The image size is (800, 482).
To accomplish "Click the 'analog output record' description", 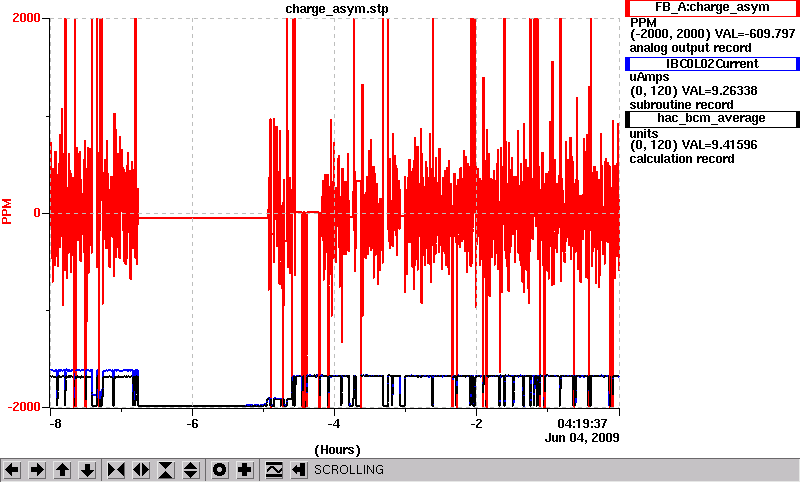I will click(690, 48).
